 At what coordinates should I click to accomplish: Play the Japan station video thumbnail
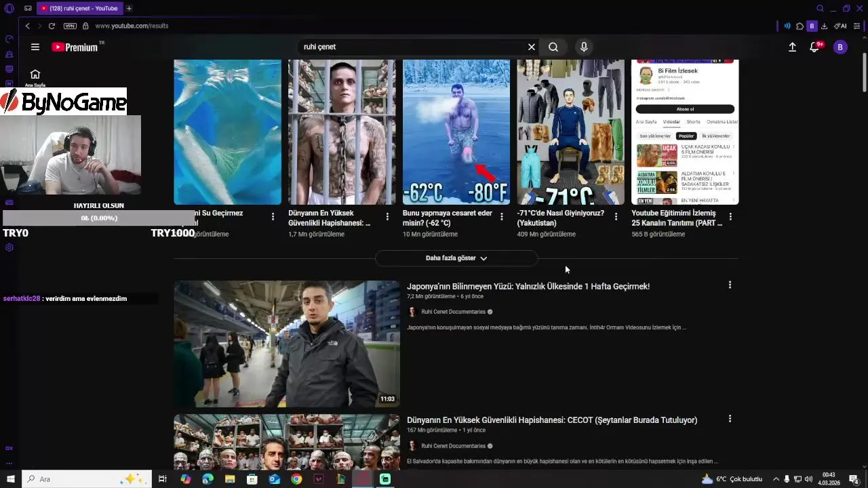point(287,344)
